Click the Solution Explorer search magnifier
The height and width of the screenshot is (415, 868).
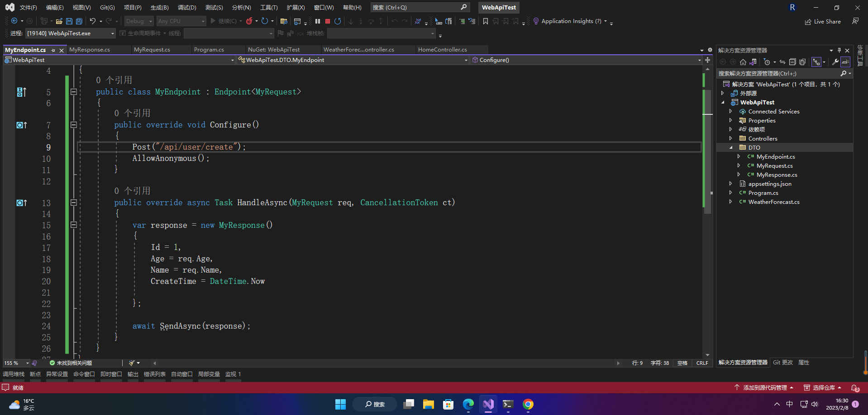[844, 73]
